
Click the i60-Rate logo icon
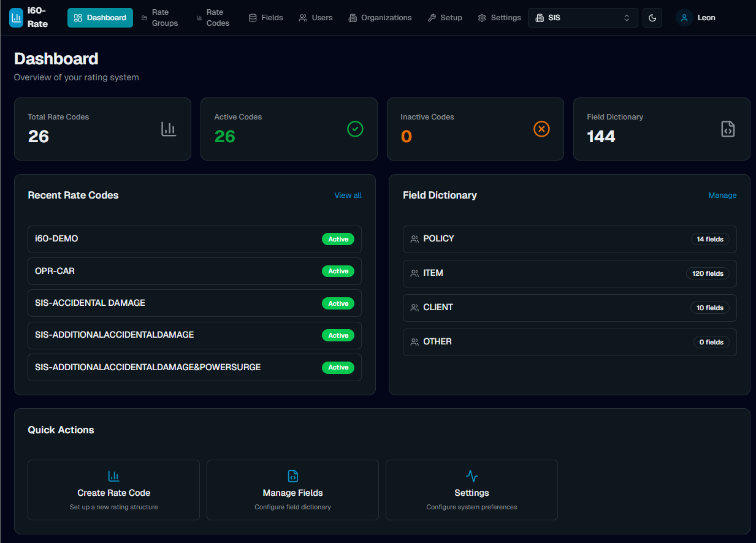(15, 17)
